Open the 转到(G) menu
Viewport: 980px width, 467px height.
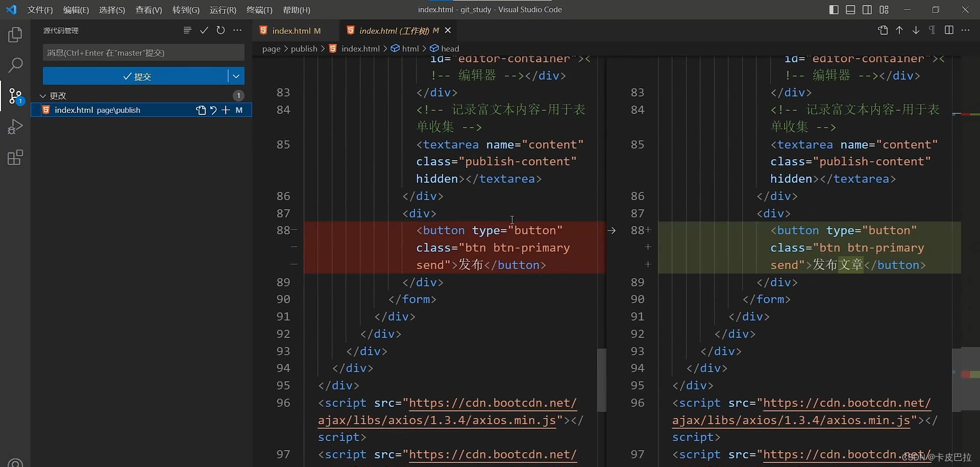pyautogui.click(x=186, y=10)
